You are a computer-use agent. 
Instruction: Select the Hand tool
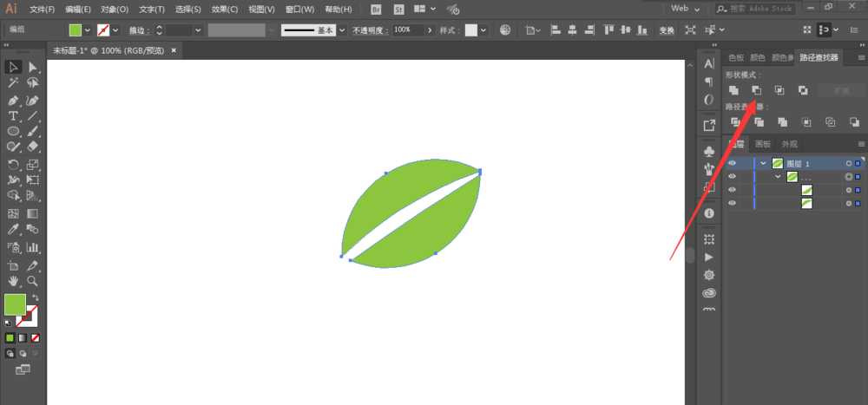pyautogui.click(x=13, y=281)
